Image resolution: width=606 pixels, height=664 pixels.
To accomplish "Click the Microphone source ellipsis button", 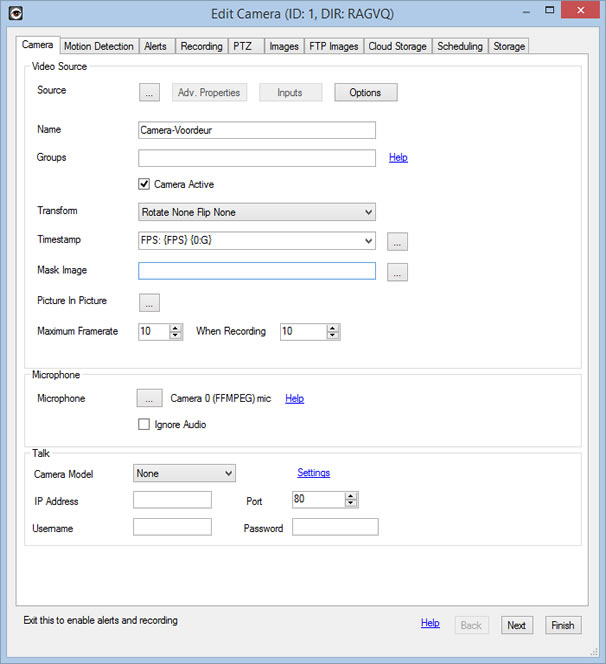I will 148,398.
